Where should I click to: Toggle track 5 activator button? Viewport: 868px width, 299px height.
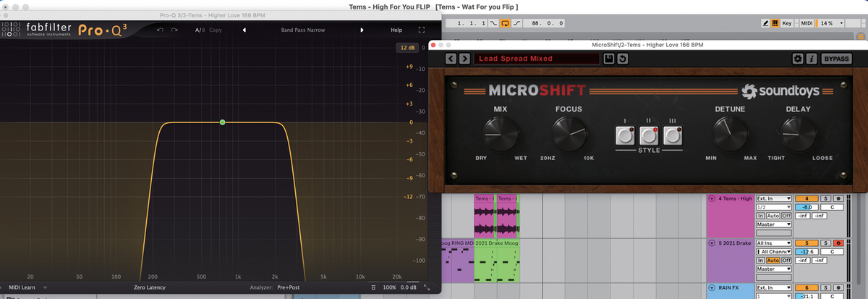806,243
